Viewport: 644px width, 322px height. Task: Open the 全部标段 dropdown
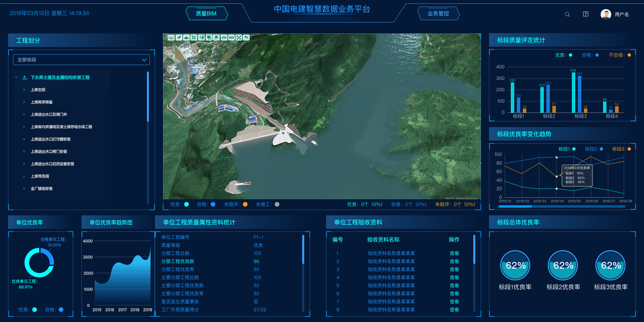(81, 60)
